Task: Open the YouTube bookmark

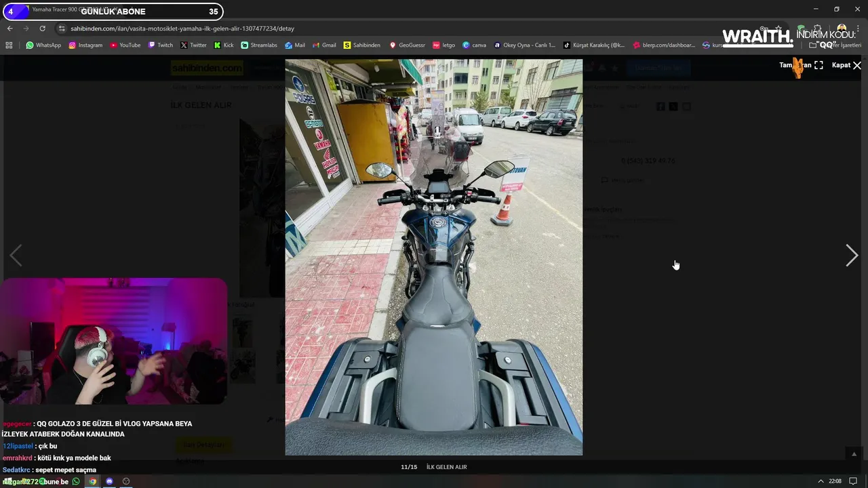Action: click(125, 45)
